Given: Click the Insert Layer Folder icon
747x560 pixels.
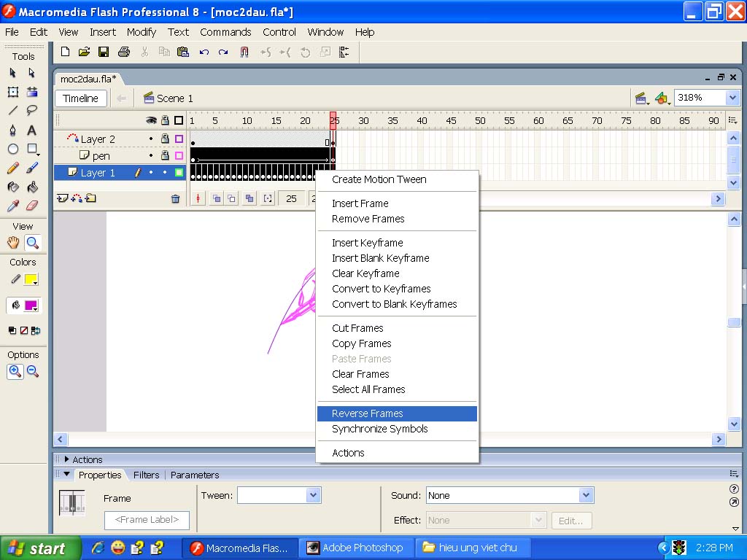Looking at the screenshot, I should click(91, 198).
